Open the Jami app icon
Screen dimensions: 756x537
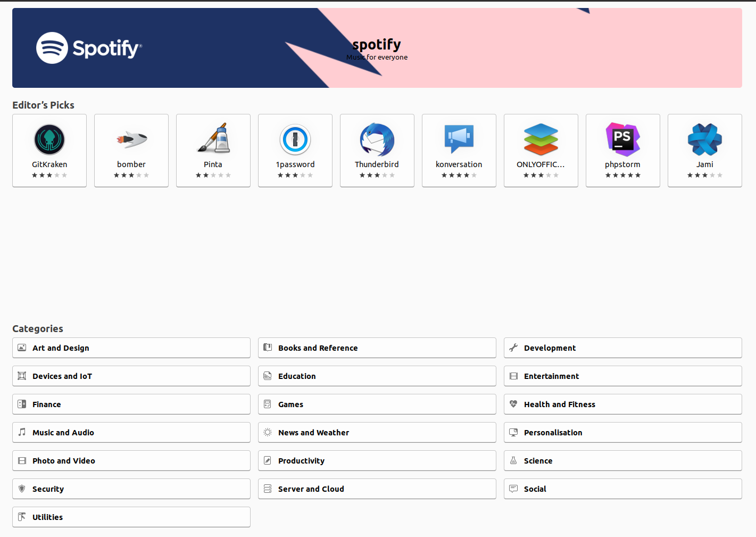(x=705, y=139)
